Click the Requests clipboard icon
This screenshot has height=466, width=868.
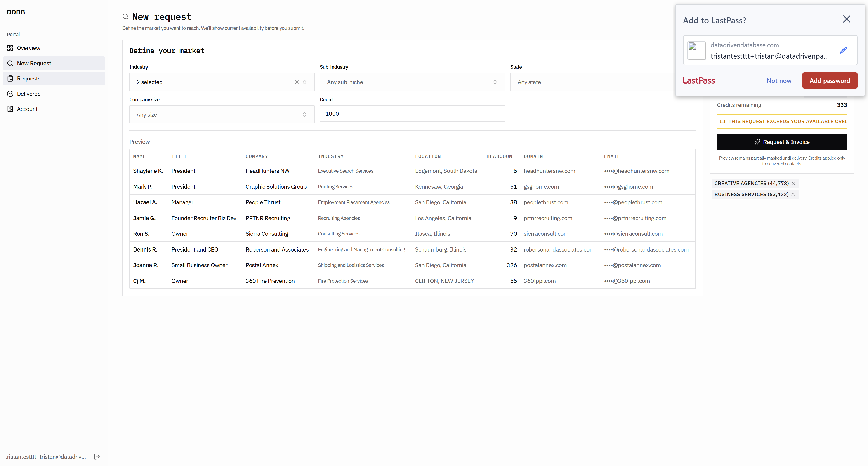10,78
